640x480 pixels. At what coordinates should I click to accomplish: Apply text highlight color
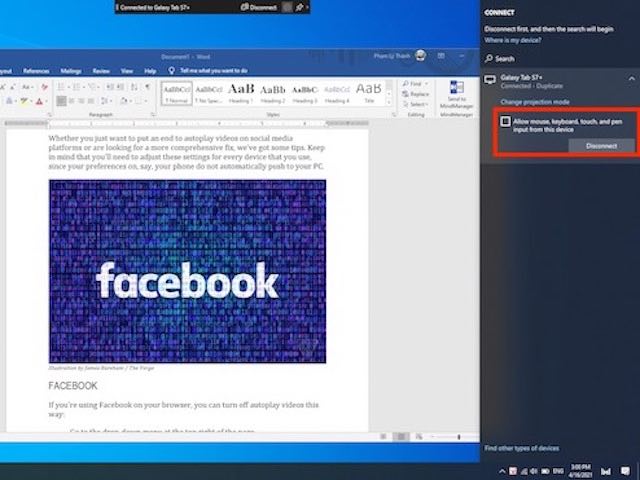click(24, 101)
